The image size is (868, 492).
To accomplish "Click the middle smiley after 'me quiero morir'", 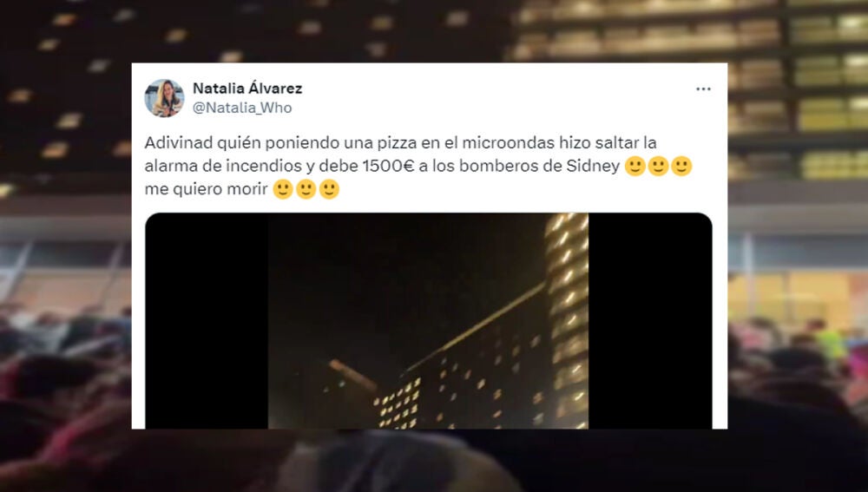I will (306, 189).
